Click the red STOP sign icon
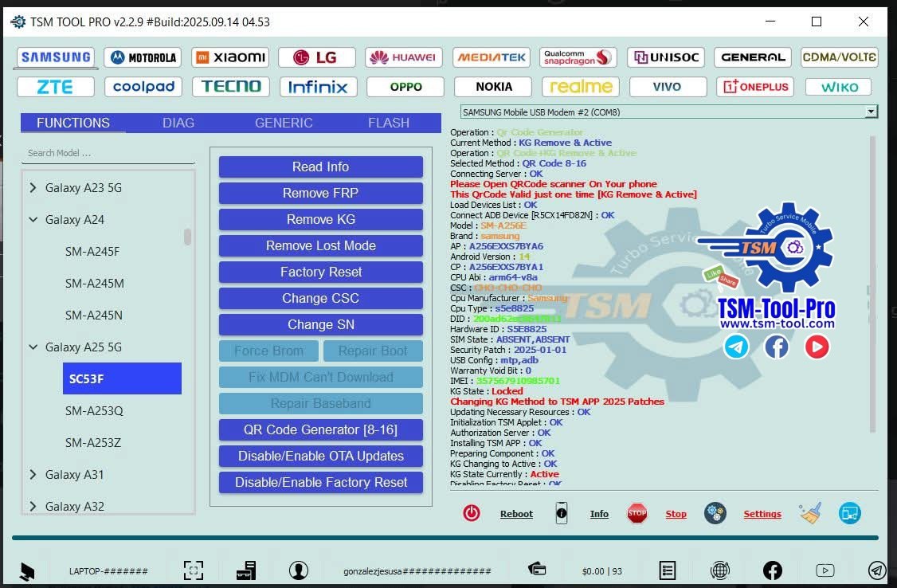Screen dimensions: 897x588 click(637, 513)
